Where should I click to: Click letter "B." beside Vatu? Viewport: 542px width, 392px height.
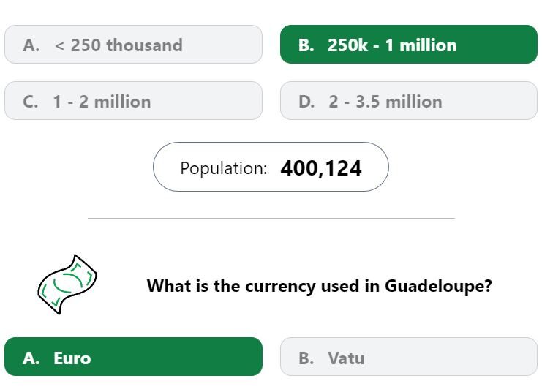(306, 358)
